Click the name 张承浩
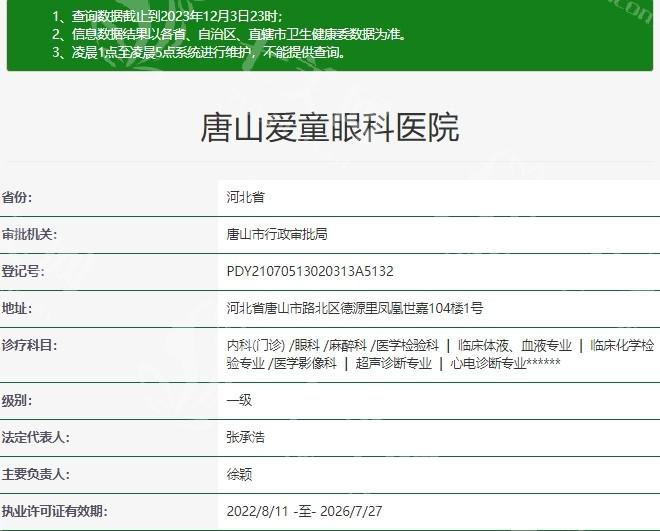This screenshot has height=531, width=660. click(245, 437)
